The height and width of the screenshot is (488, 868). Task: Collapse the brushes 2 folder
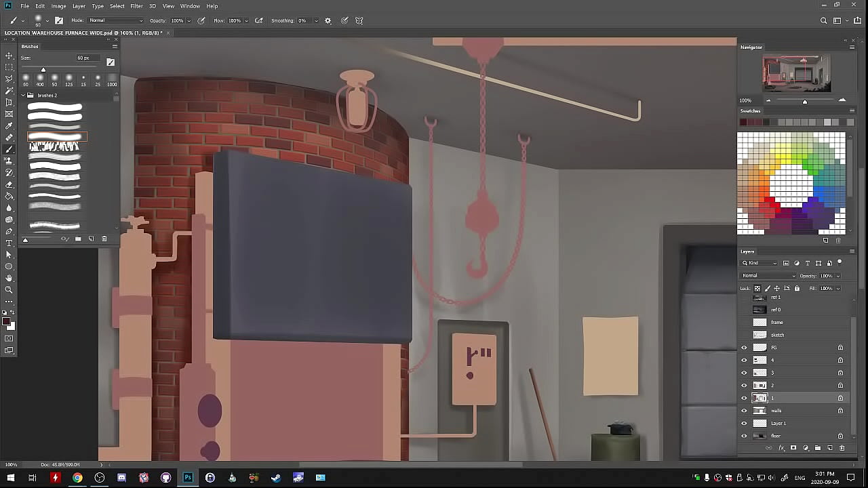pyautogui.click(x=23, y=96)
